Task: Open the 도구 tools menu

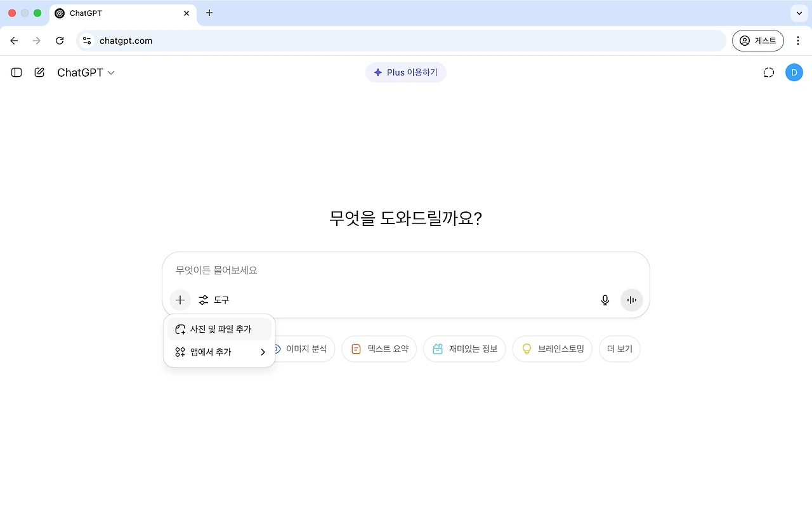Action: [x=214, y=300]
